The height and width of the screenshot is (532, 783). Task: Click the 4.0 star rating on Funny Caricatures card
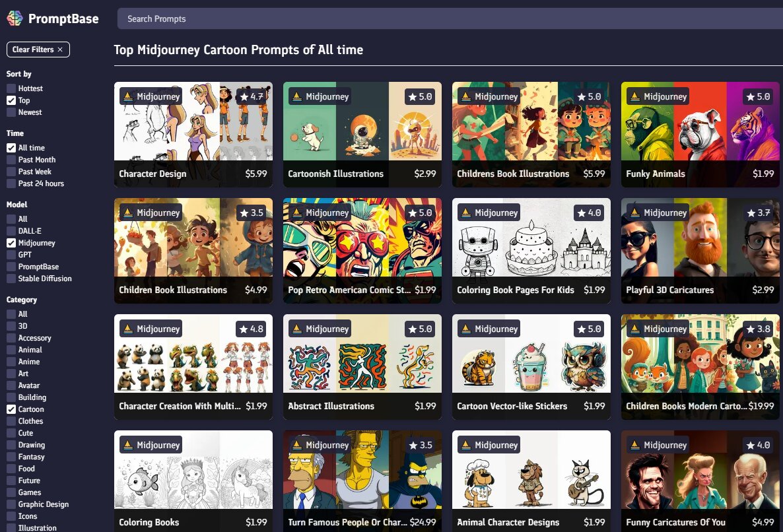(x=759, y=445)
